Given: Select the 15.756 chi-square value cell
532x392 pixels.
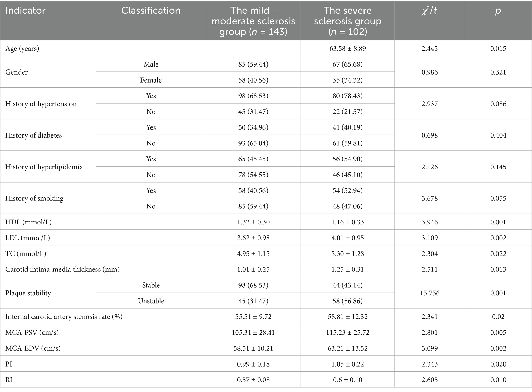Looking at the screenshot, I should 429,293.
